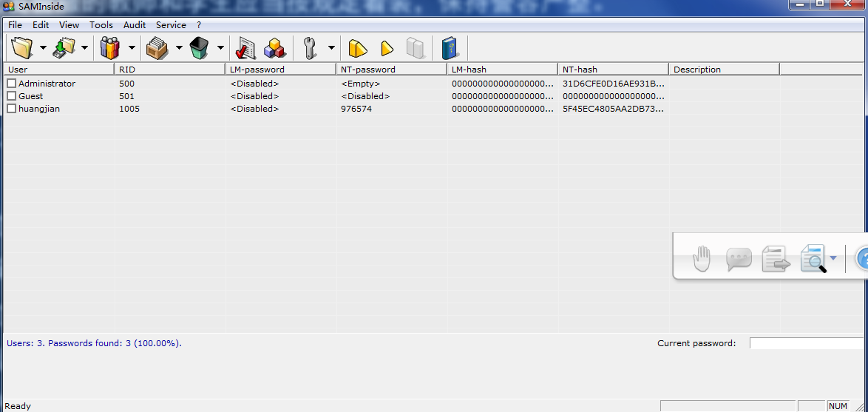Click the <Empty> NT-password cell
This screenshot has height=412, width=868.
pyautogui.click(x=361, y=84)
